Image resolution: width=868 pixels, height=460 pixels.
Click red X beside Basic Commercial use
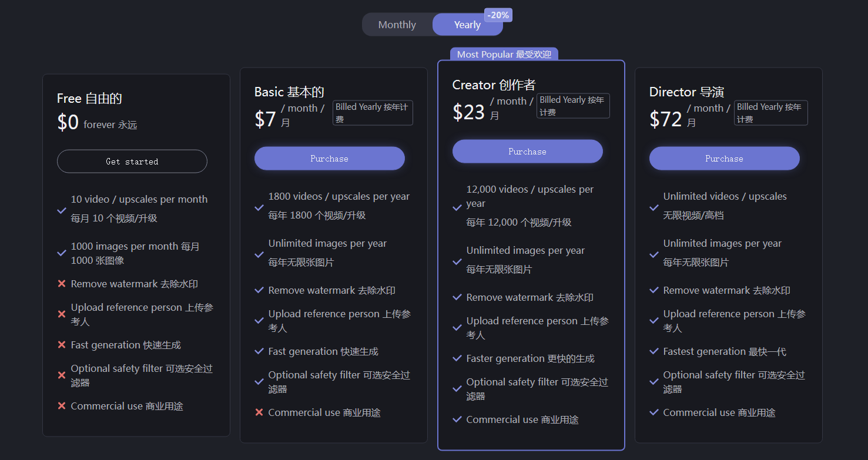tap(259, 412)
